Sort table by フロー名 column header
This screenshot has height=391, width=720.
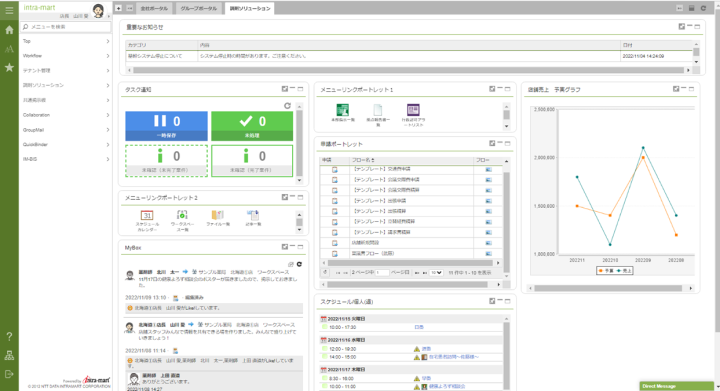[363, 160]
